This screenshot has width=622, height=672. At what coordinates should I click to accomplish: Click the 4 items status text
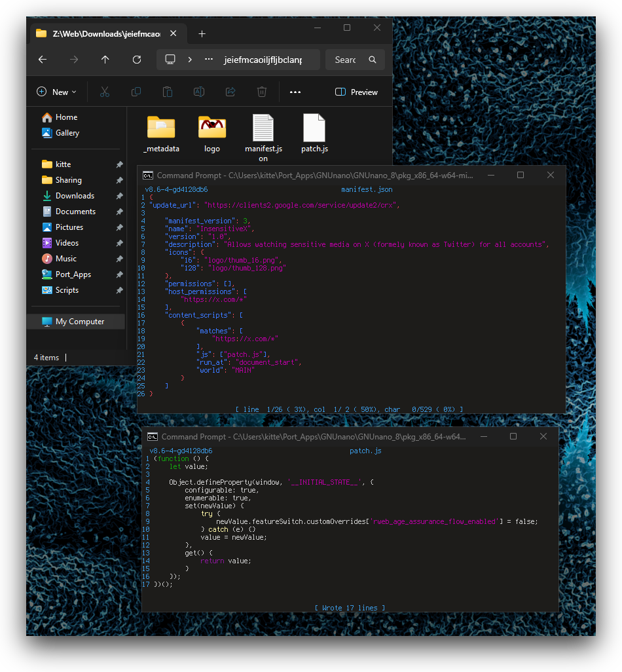46,358
